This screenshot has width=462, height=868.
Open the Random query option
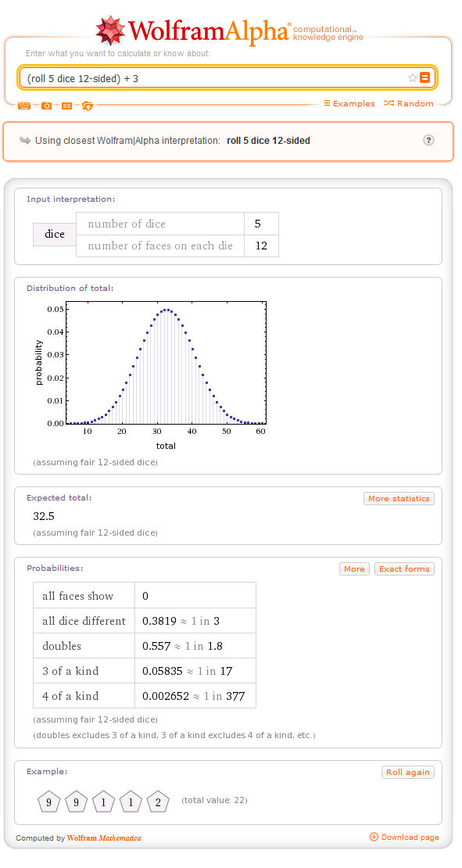point(408,103)
